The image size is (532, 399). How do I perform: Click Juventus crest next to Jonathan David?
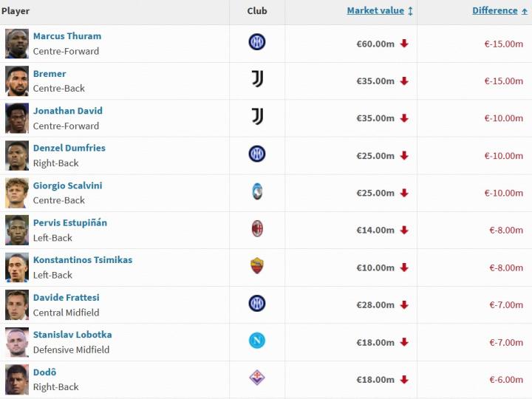[257, 117]
